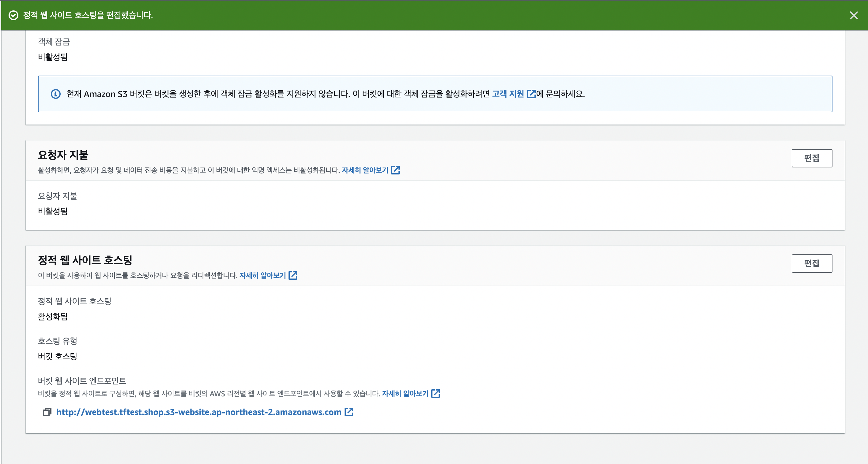Screen dimensions: 868x464
Task: Click the 정적 웹 사이트 호스팅 section heading
Action: [85, 260]
